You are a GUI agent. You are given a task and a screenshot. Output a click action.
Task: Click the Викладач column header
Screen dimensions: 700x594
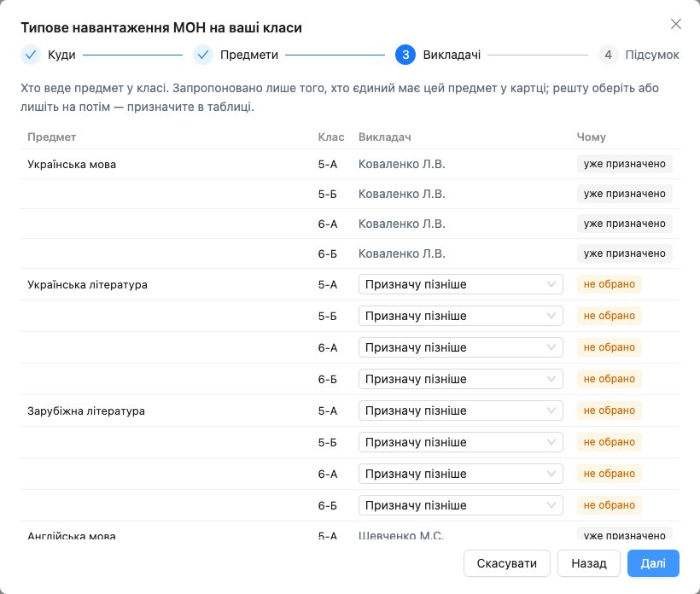(384, 137)
